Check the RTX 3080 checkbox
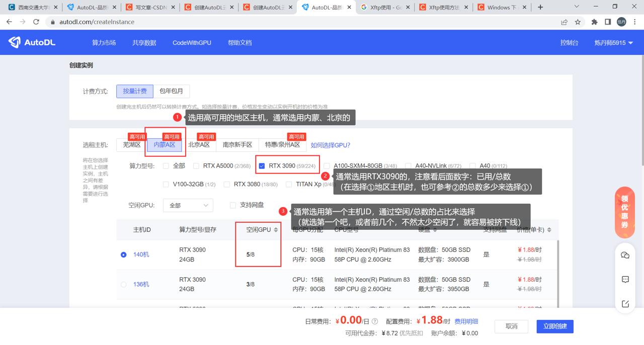Image resolution: width=644 pixels, height=345 pixels. coord(227,185)
